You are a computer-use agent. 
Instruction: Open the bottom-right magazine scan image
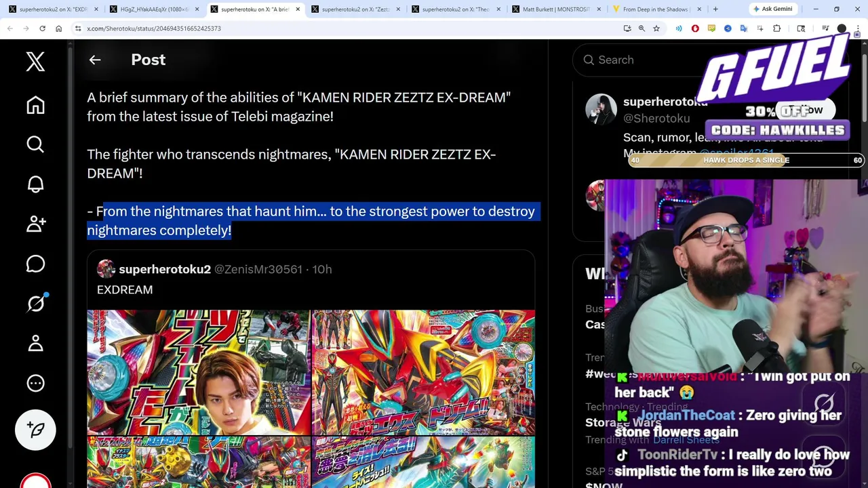click(x=423, y=462)
